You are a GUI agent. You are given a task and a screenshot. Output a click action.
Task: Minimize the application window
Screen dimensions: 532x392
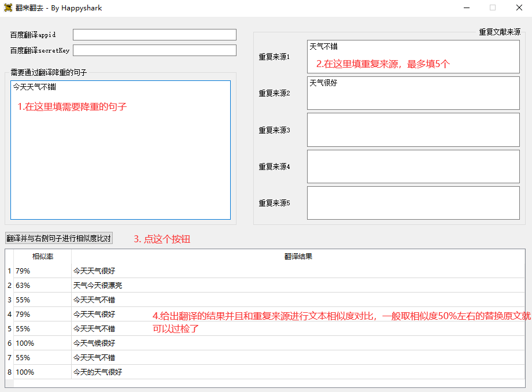466,8
